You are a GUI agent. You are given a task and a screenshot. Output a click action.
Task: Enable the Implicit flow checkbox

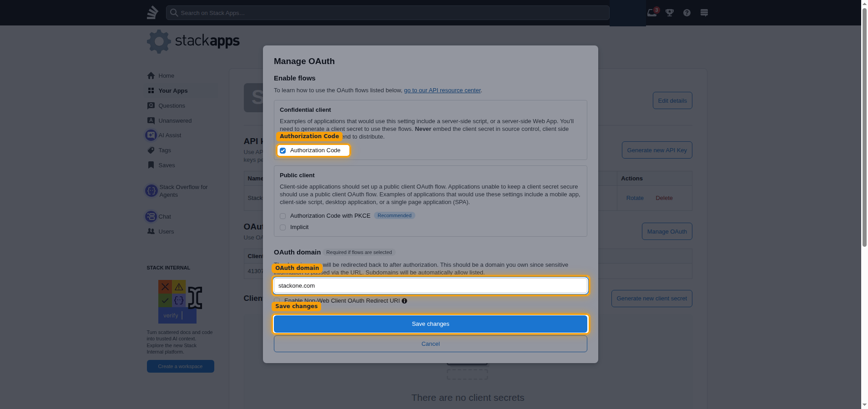[x=283, y=227]
